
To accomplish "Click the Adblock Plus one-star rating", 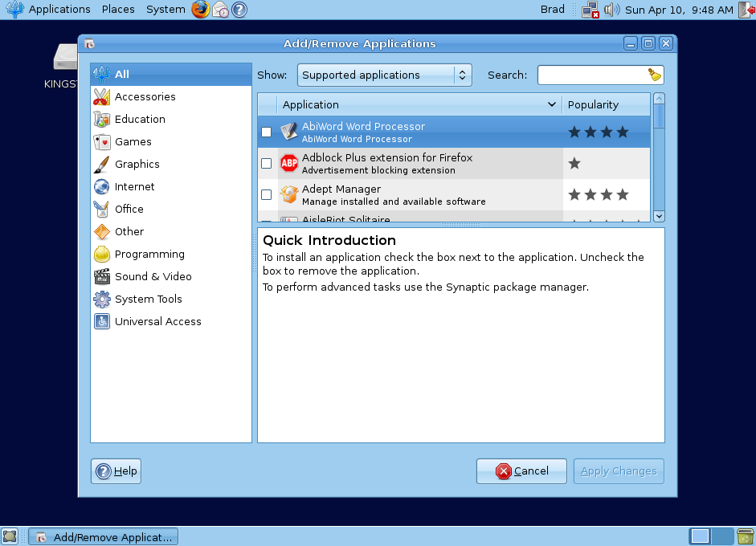I will 574,163.
